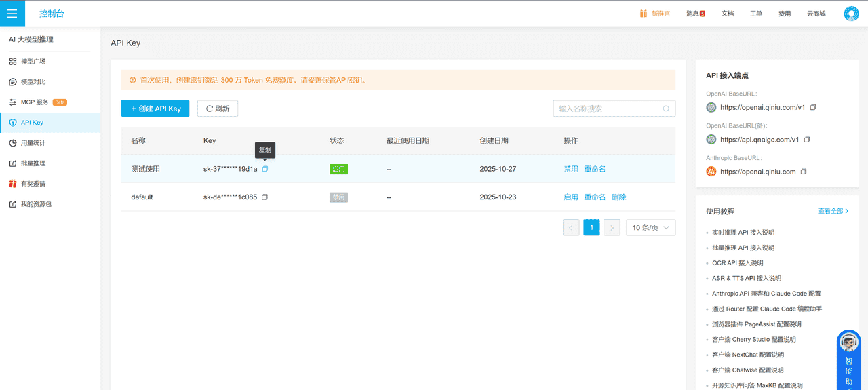Click the 批量推理 sidebar icon
Screen dimensions: 868x390
pyautogui.click(x=13, y=163)
